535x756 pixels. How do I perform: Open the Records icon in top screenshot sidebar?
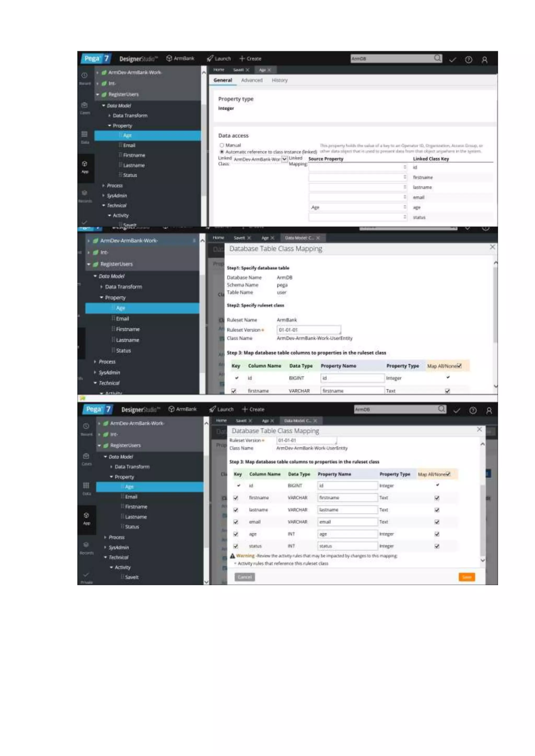coord(85,193)
